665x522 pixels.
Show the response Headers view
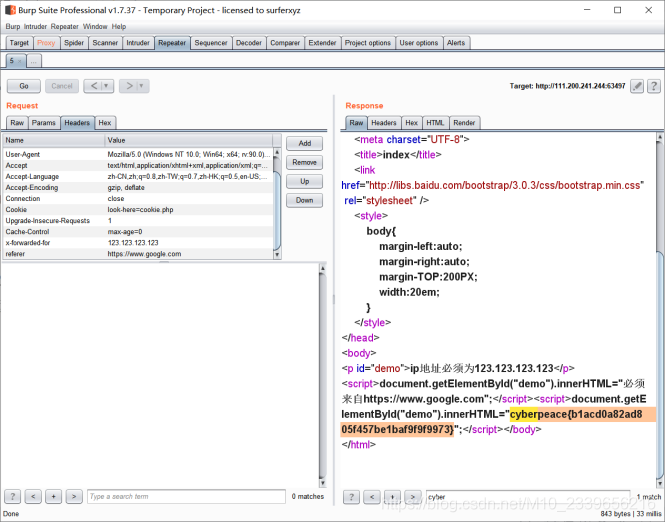coord(383,123)
